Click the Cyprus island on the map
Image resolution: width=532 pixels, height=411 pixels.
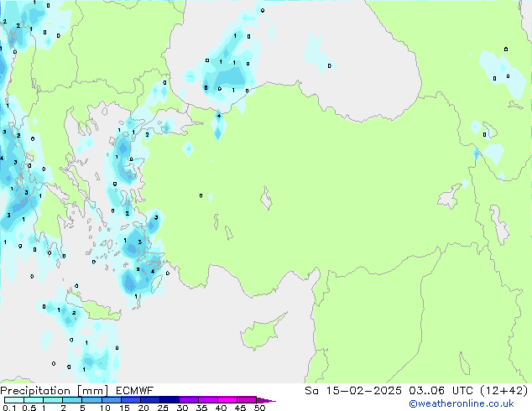pos(261,332)
